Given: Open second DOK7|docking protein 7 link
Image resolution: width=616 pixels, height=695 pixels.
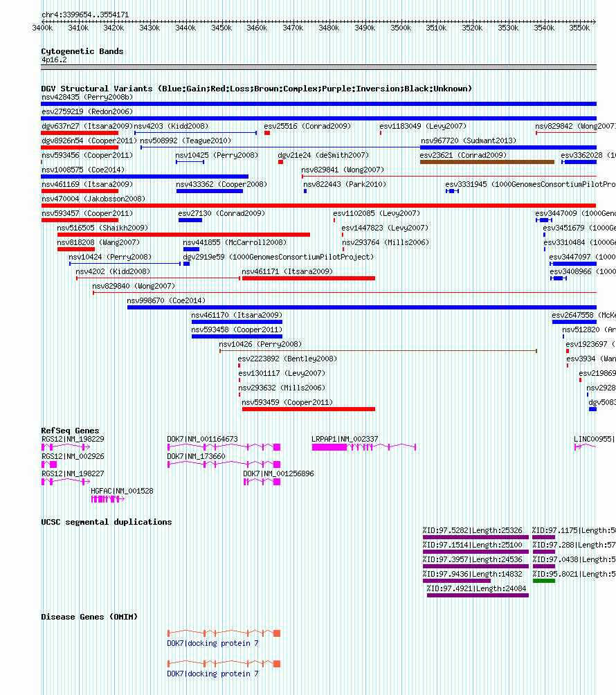Looking at the screenshot, I should point(212,674).
